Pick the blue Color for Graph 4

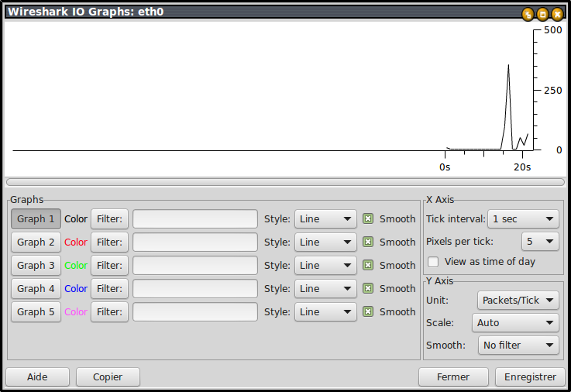tap(76, 289)
